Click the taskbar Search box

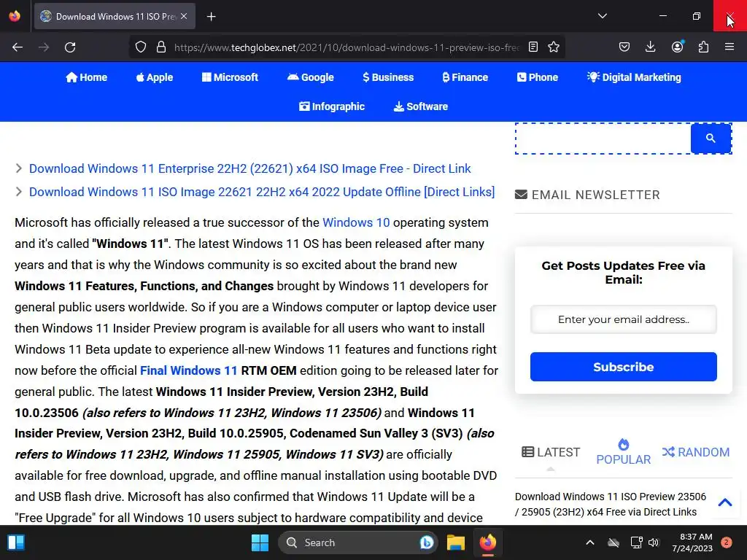[x=357, y=542]
